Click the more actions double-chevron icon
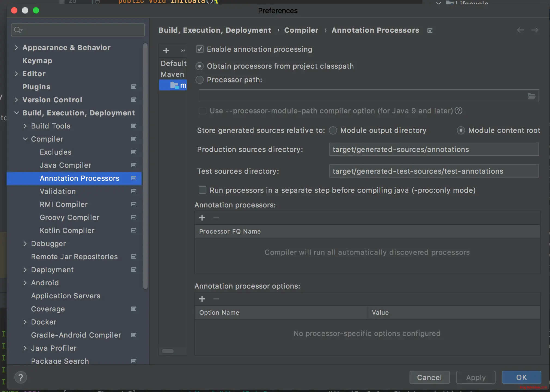 click(183, 51)
